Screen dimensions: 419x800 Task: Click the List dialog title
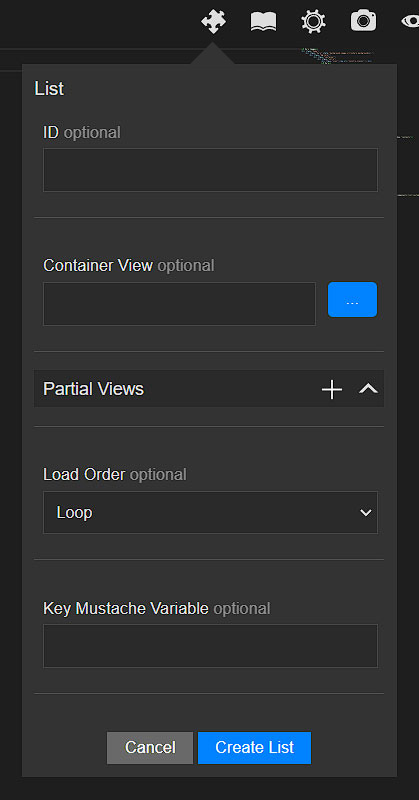pyautogui.click(x=49, y=88)
